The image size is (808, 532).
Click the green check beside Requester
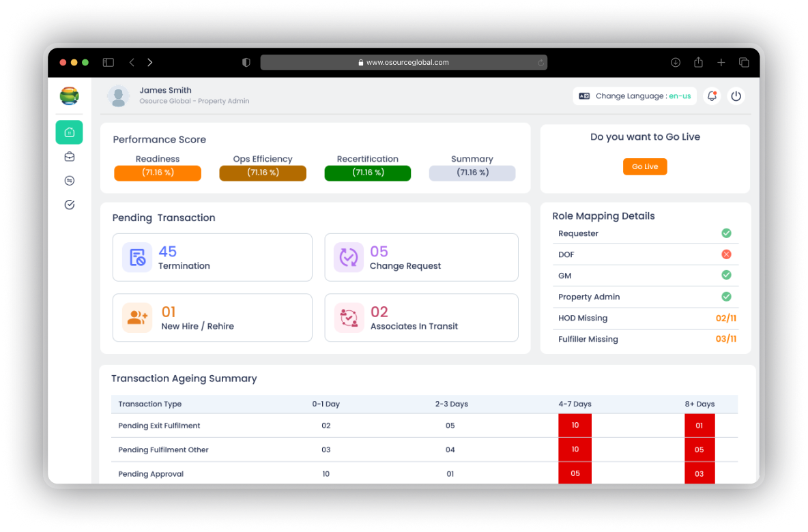click(726, 233)
